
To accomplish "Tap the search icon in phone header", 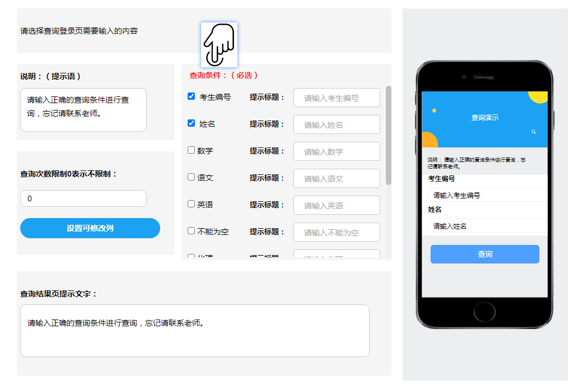I will point(533,132).
